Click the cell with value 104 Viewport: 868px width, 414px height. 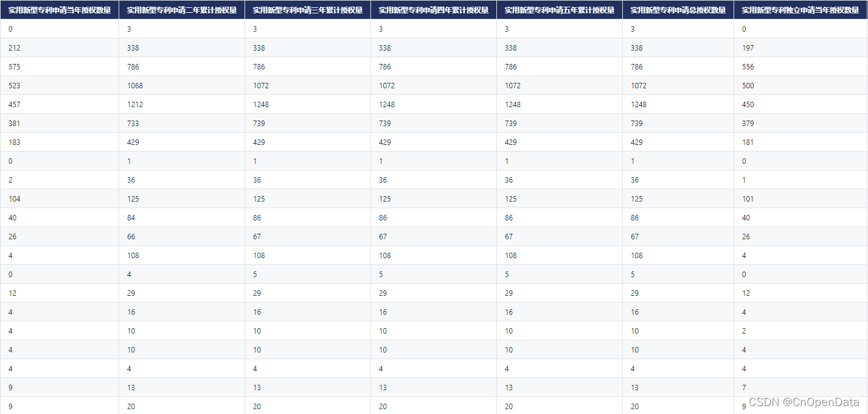[60, 198]
